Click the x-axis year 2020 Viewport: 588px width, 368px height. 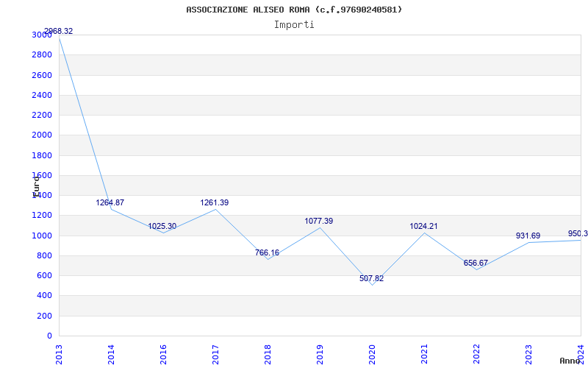click(x=372, y=354)
